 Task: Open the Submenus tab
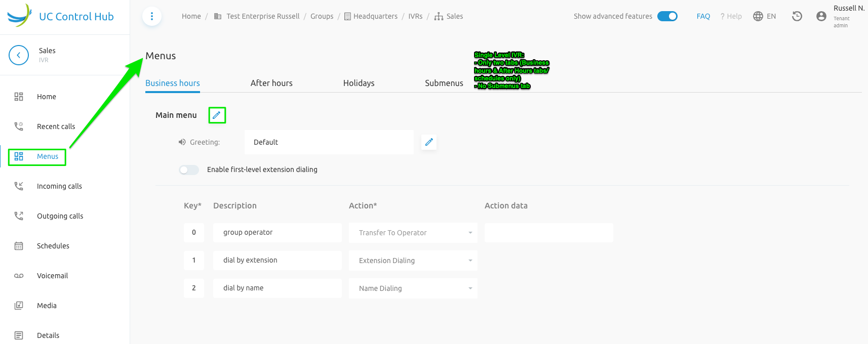coord(444,83)
